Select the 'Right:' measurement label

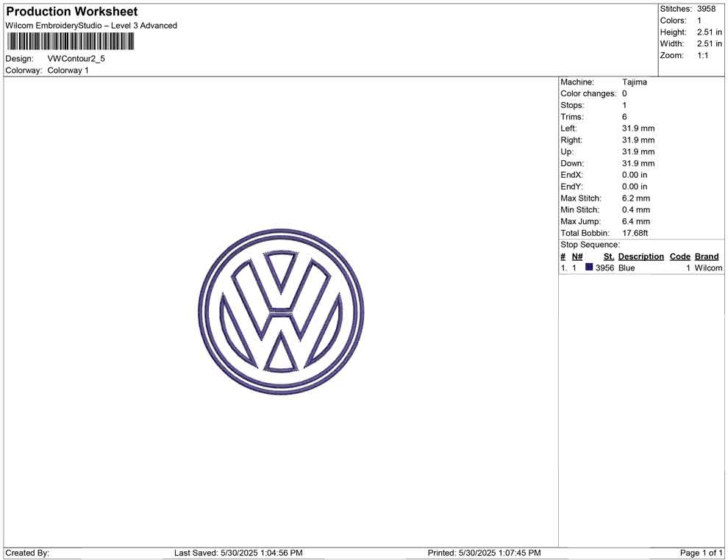tap(571, 140)
